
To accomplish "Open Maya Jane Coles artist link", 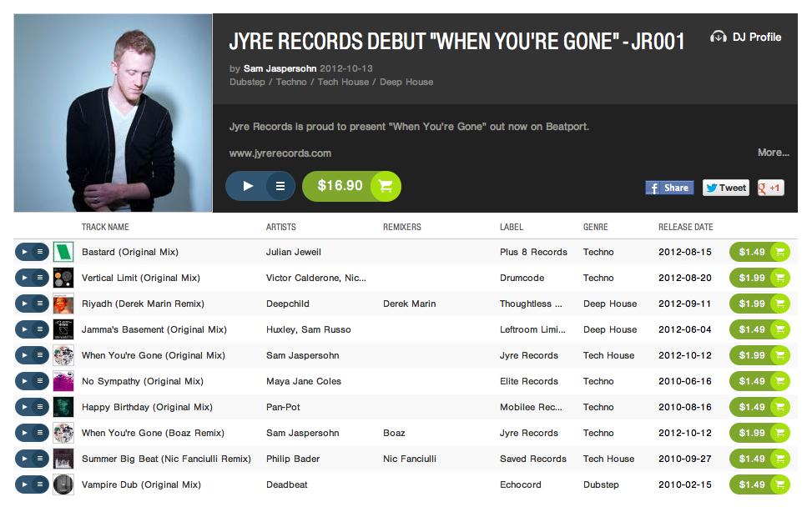I will (304, 382).
